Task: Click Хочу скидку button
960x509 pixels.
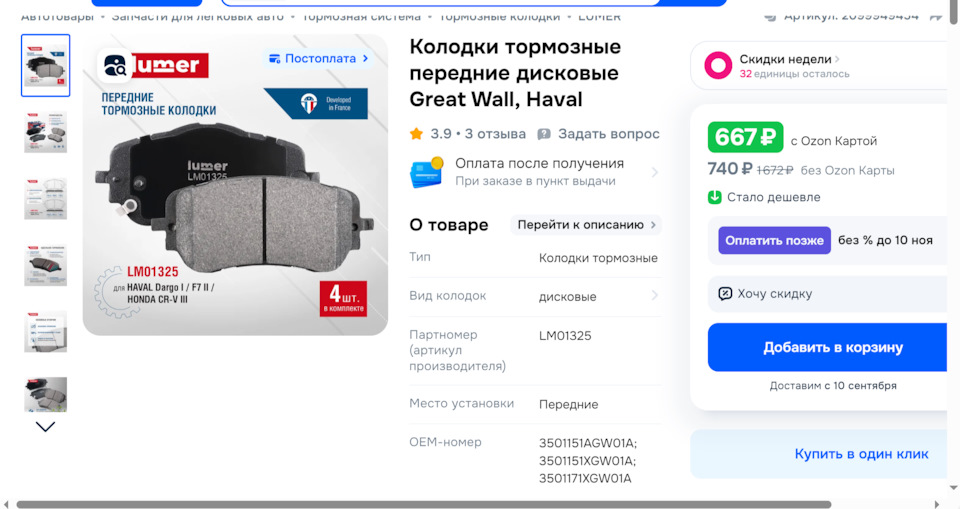Action: pyautogui.click(x=827, y=294)
